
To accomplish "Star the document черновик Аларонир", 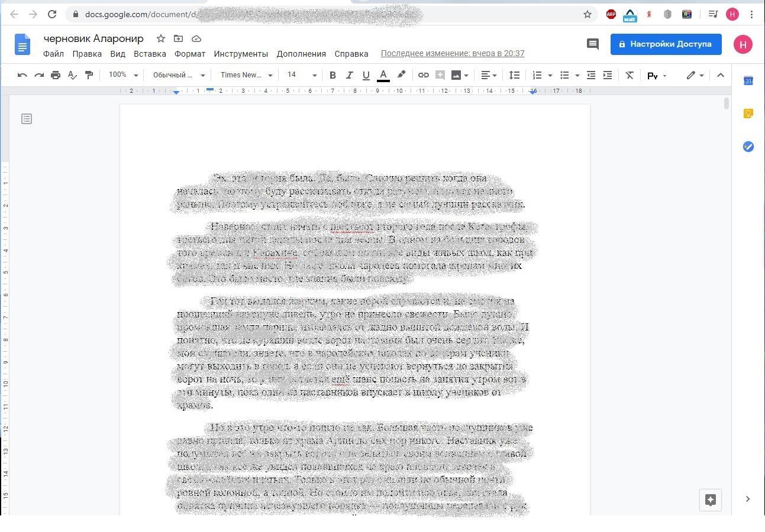I will pyautogui.click(x=160, y=38).
